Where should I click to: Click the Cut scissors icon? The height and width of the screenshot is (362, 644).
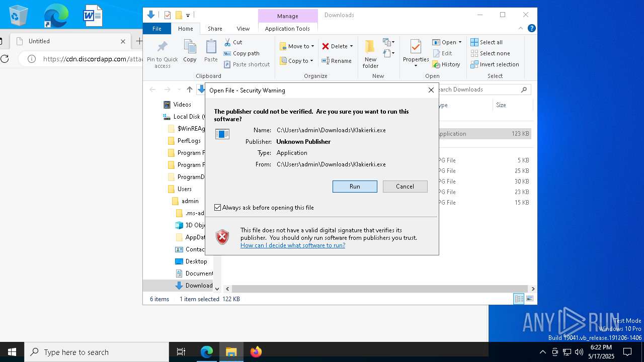(x=227, y=42)
